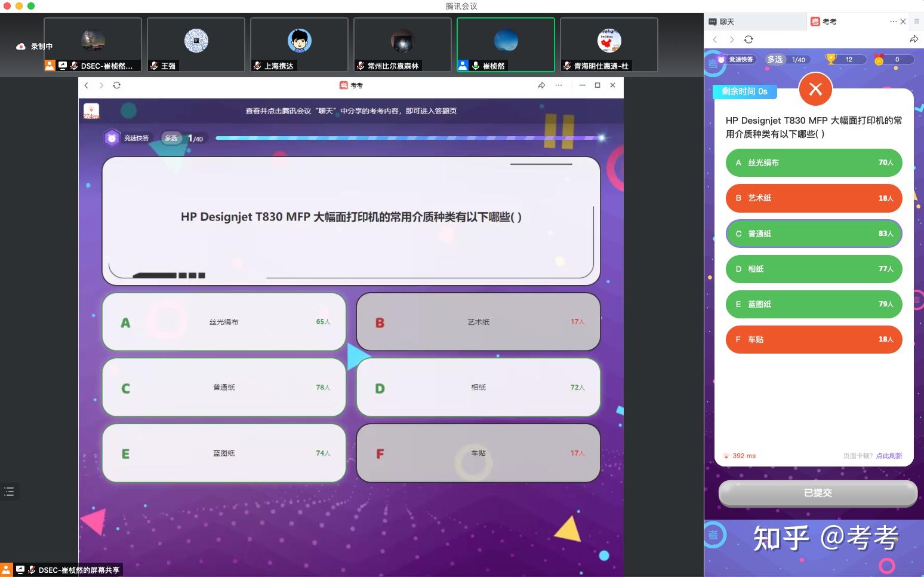Click answer card D 相纸 in the shared screen
924x577 pixels.
tap(478, 388)
